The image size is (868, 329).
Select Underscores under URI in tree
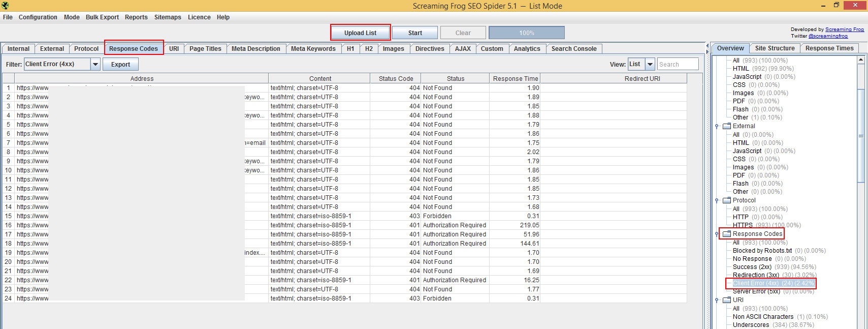(773, 325)
